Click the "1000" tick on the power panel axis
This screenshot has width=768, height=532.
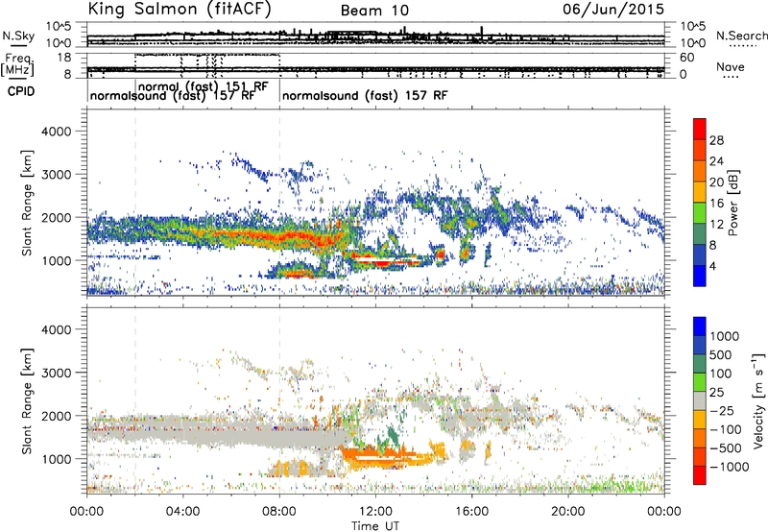coord(57,260)
